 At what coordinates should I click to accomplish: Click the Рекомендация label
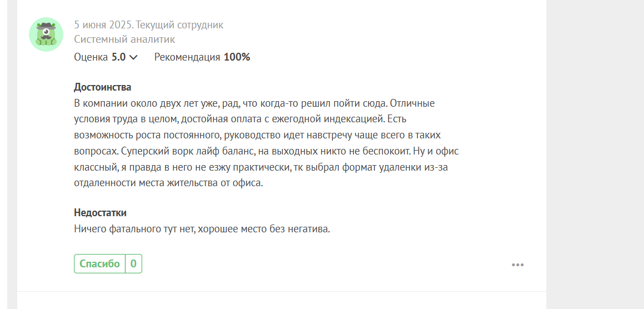(187, 57)
